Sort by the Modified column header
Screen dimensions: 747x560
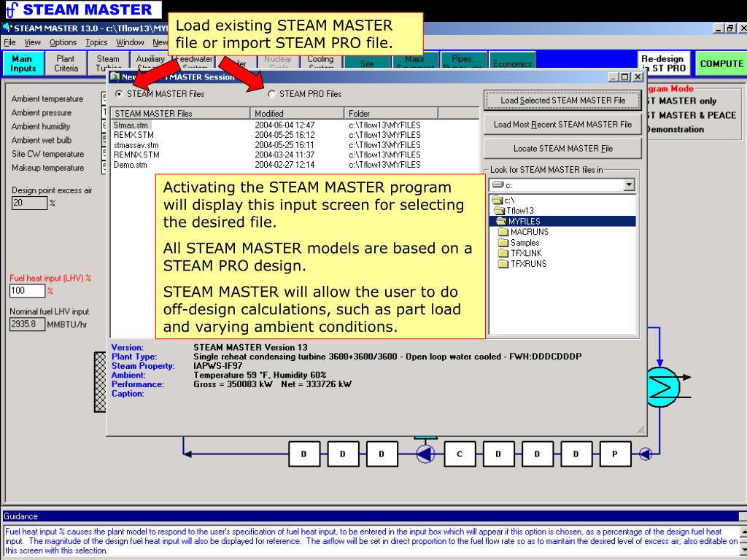point(297,113)
